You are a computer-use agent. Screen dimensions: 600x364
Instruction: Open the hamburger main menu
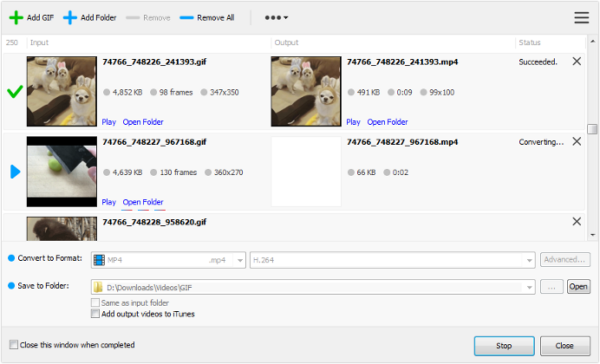[x=581, y=17]
